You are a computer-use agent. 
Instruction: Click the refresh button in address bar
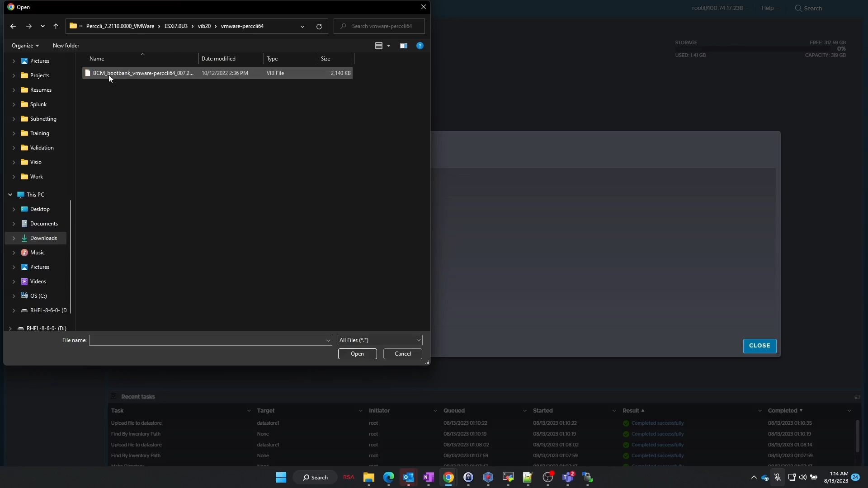pyautogui.click(x=319, y=26)
